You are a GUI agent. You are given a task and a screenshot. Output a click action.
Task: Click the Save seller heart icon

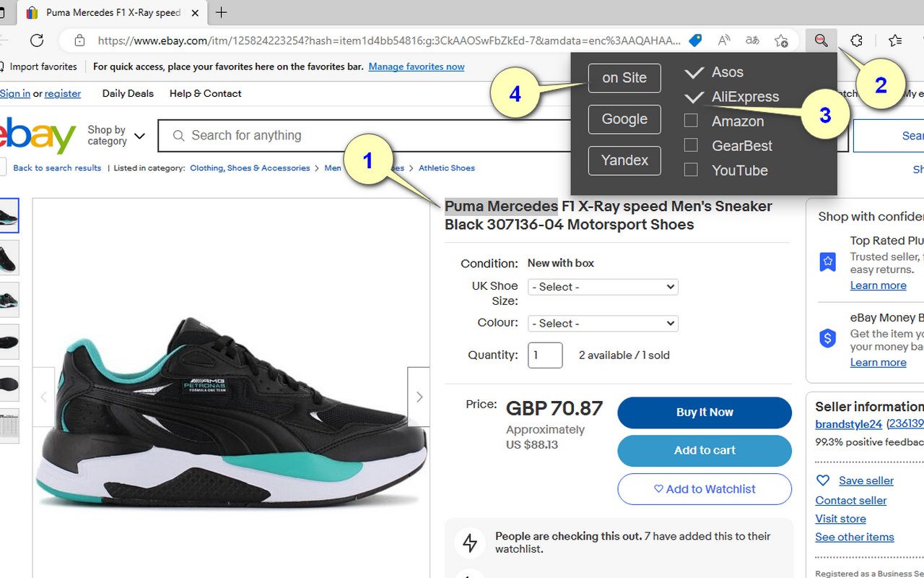tap(822, 480)
